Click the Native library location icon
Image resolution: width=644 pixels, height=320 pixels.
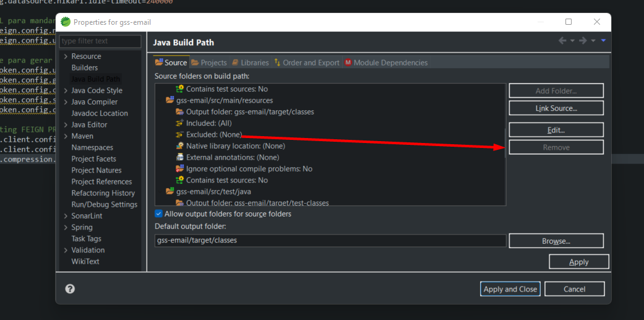point(180,146)
